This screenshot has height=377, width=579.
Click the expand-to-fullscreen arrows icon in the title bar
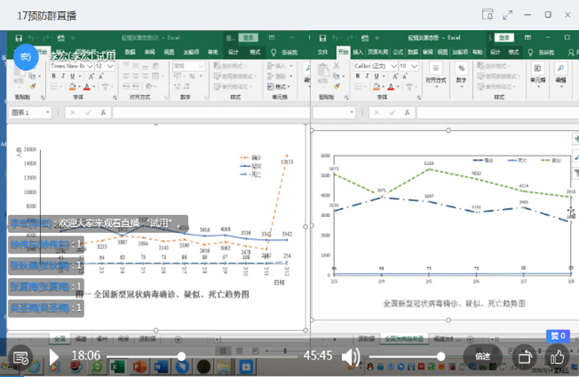(x=508, y=15)
